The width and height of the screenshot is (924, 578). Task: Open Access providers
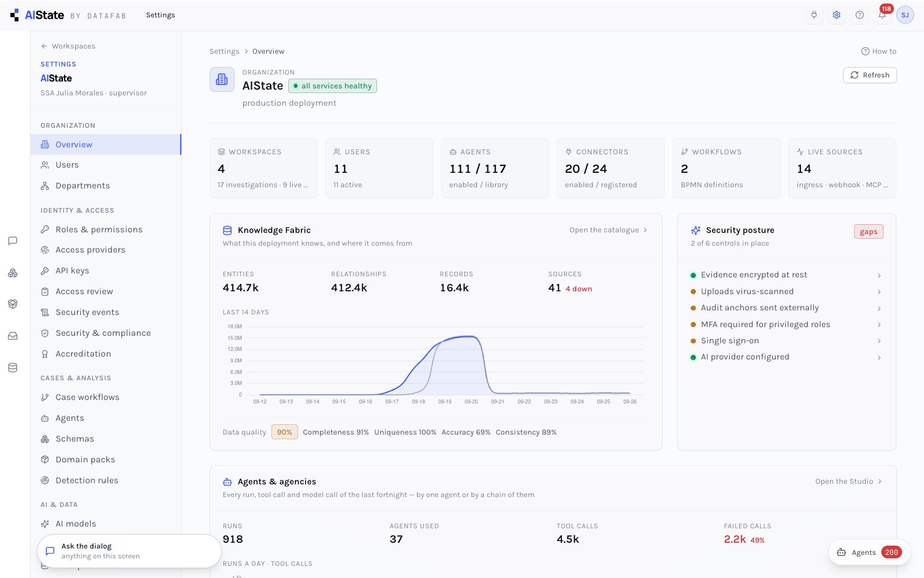106,250
